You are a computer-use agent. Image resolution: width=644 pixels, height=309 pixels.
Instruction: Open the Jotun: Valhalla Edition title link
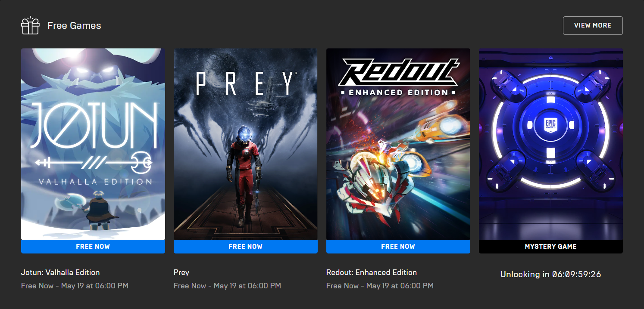(x=60, y=272)
